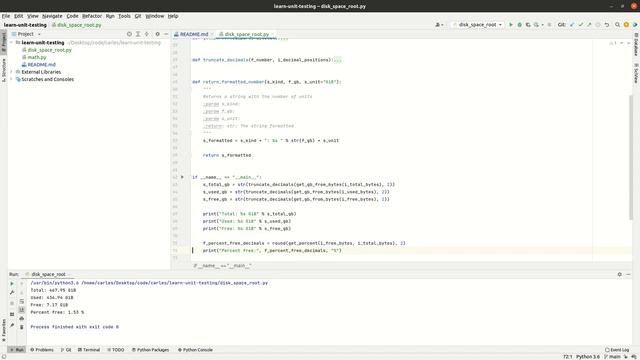Run with coverage from the main toolbar
Screen dimensions: 640x360
coord(528,25)
